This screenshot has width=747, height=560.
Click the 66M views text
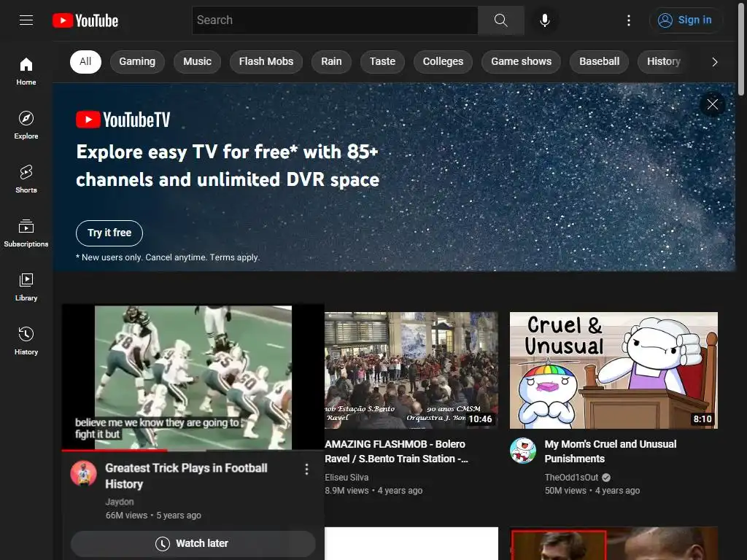(x=126, y=516)
